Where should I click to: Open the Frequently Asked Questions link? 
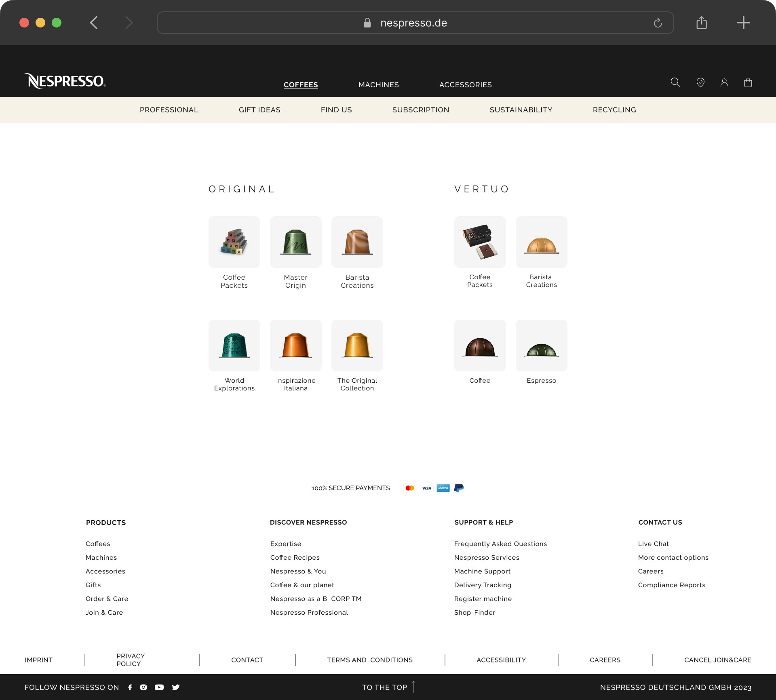coord(500,544)
